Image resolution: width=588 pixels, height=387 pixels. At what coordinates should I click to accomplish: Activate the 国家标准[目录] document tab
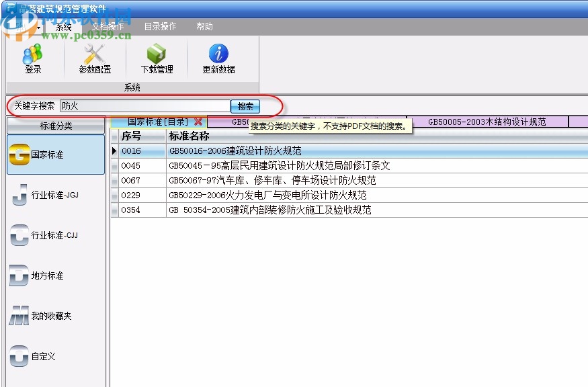point(158,122)
